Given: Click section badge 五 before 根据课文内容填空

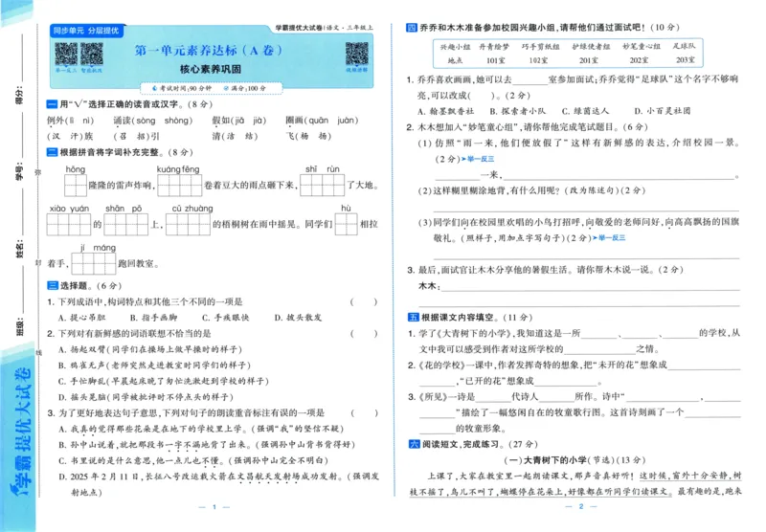Looking at the screenshot, I should tap(414, 318).
